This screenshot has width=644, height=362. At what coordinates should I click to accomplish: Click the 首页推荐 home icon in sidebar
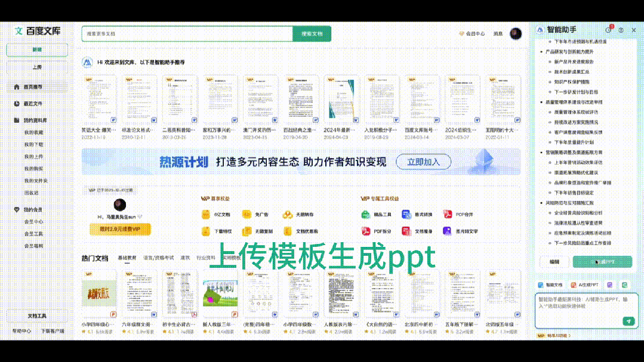(17, 87)
